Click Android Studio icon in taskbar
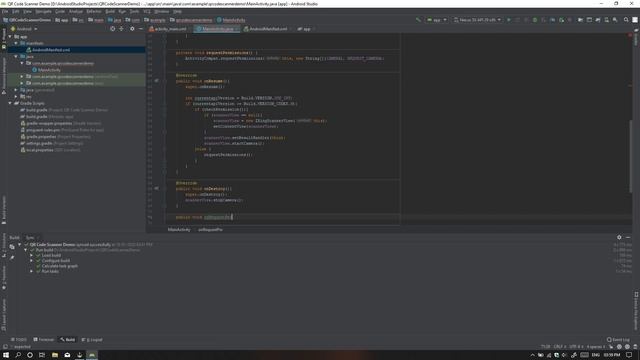This screenshot has height=360, width=640. click(92, 355)
